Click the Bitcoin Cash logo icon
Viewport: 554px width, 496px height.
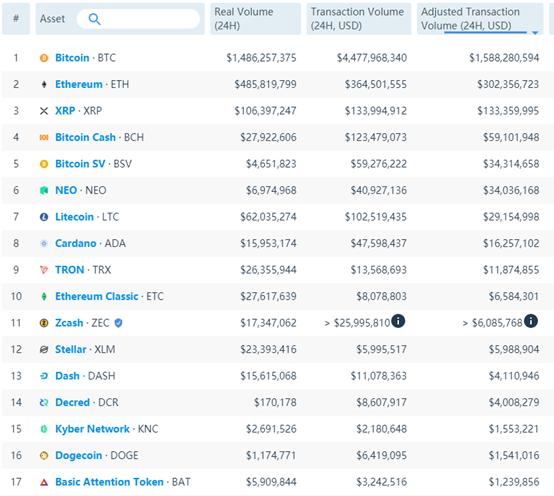44,137
